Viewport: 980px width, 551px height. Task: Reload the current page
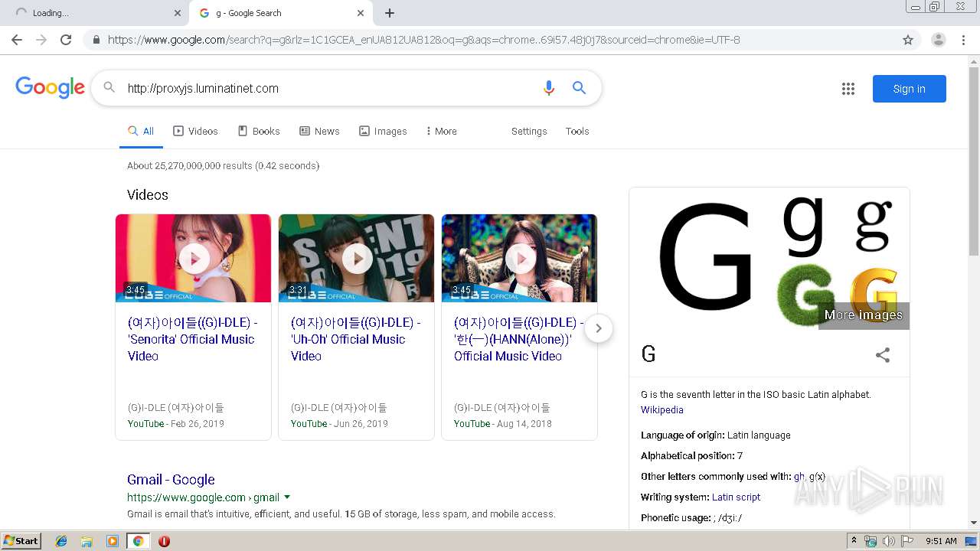point(66,40)
